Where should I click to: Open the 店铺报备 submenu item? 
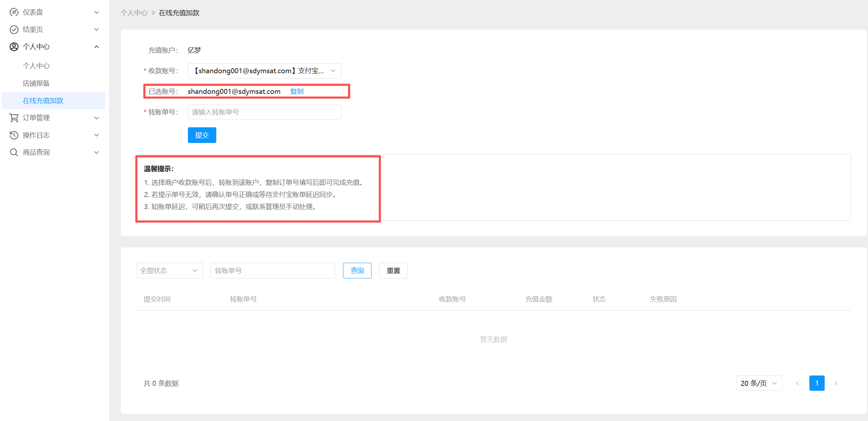[36, 84]
